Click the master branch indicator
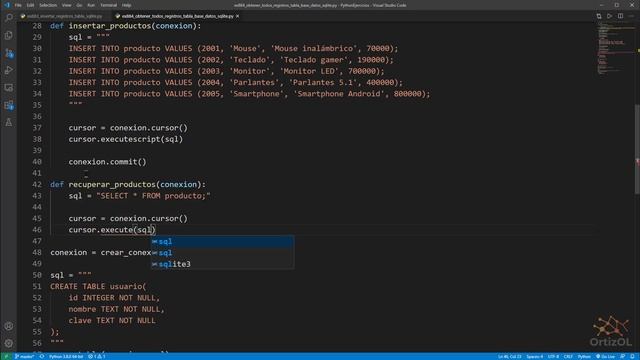Screen dimensions: 640x360 (24, 356)
